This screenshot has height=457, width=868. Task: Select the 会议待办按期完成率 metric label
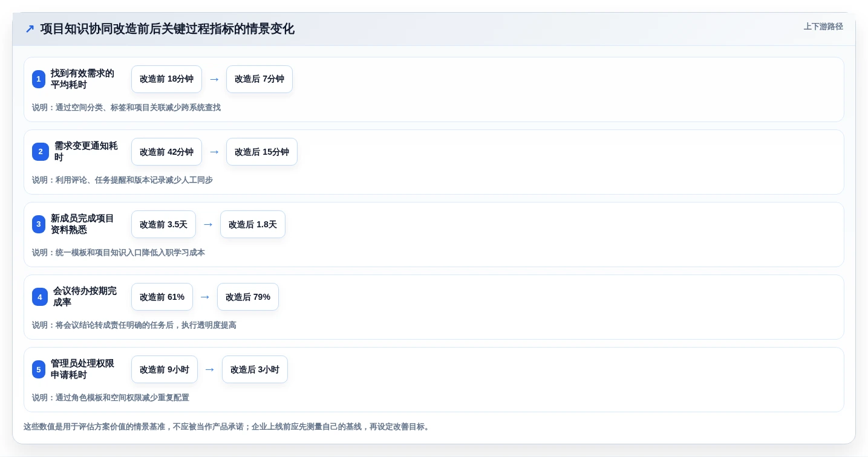[85, 297]
